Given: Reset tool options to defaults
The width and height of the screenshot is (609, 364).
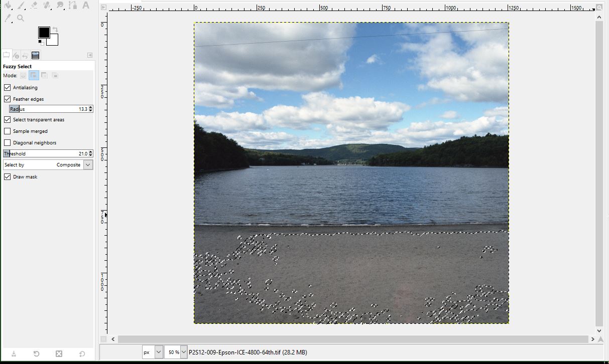Looking at the screenshot, I should (82, 353).
